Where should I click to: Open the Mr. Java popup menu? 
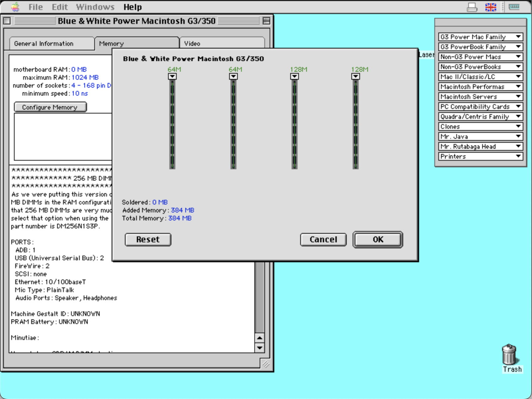point(481,136)
